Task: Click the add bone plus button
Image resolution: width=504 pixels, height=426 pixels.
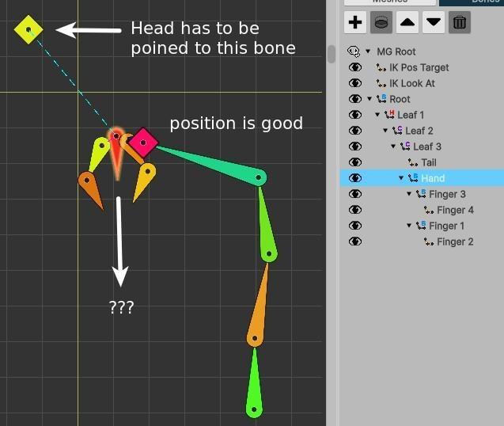Action: tap(355, 22)
